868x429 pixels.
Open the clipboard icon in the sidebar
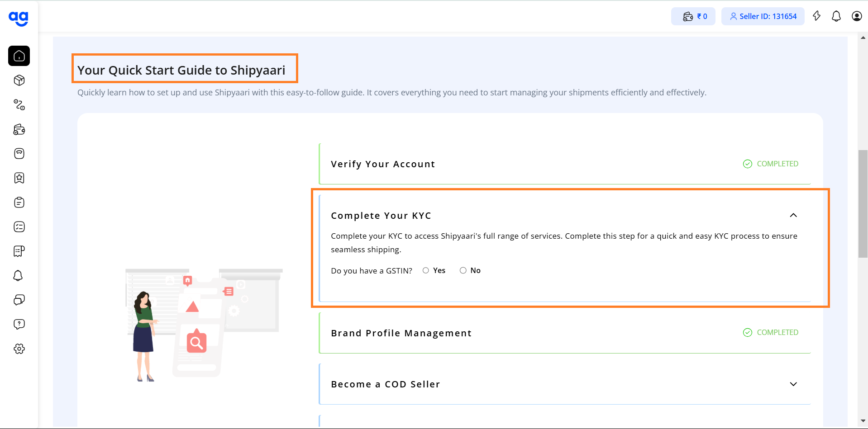pos(19,203)
